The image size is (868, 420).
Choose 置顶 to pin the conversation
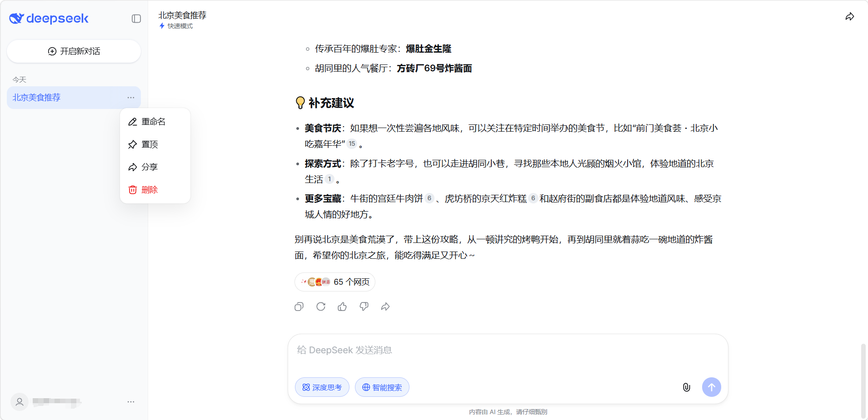click(155, 144)
